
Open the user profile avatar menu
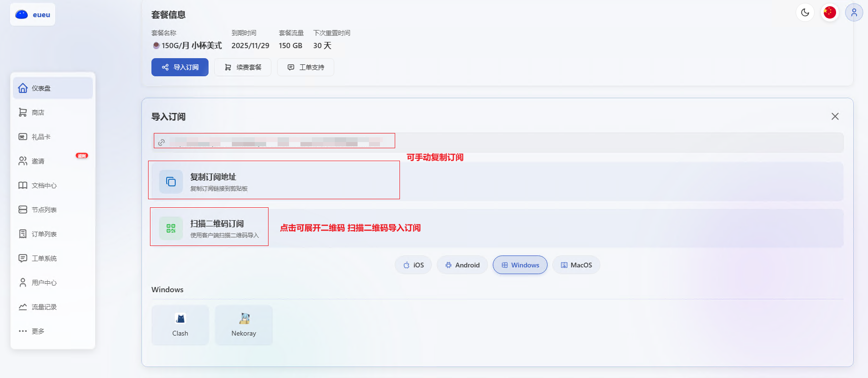854,13
